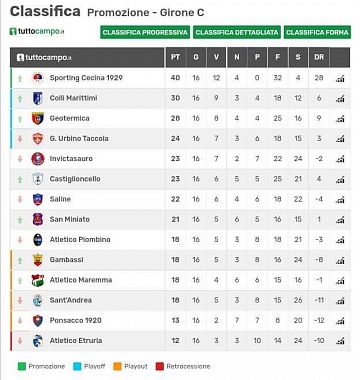Viewport: 360px width, 380px height.
Task: Switch to Classifica Dettagliata
Action: click(237, 32)
